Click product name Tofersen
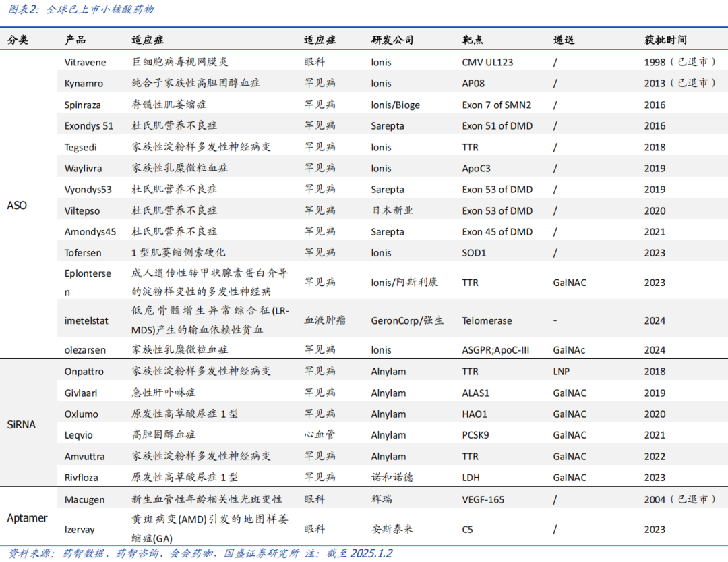 [83, 253]
